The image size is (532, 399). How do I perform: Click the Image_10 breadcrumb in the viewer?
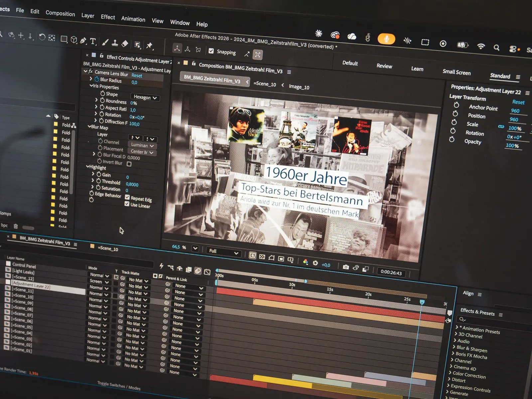299,87
